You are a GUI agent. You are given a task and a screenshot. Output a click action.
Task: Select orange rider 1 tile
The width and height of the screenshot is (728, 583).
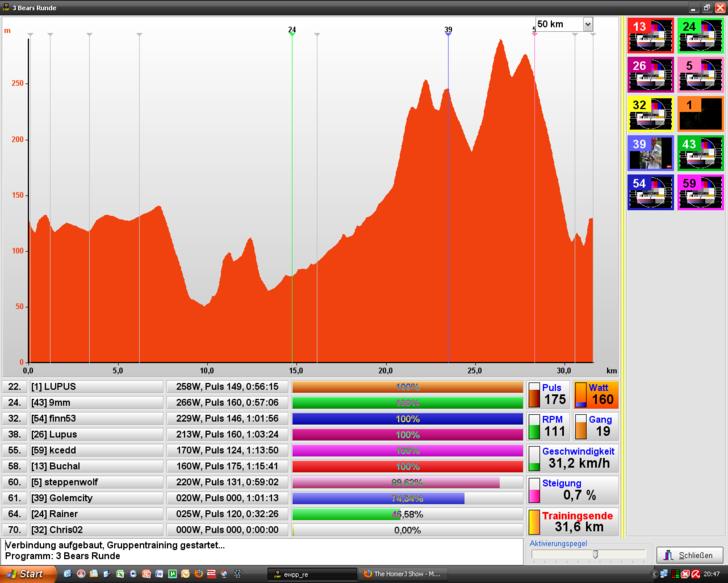[700, 113]
